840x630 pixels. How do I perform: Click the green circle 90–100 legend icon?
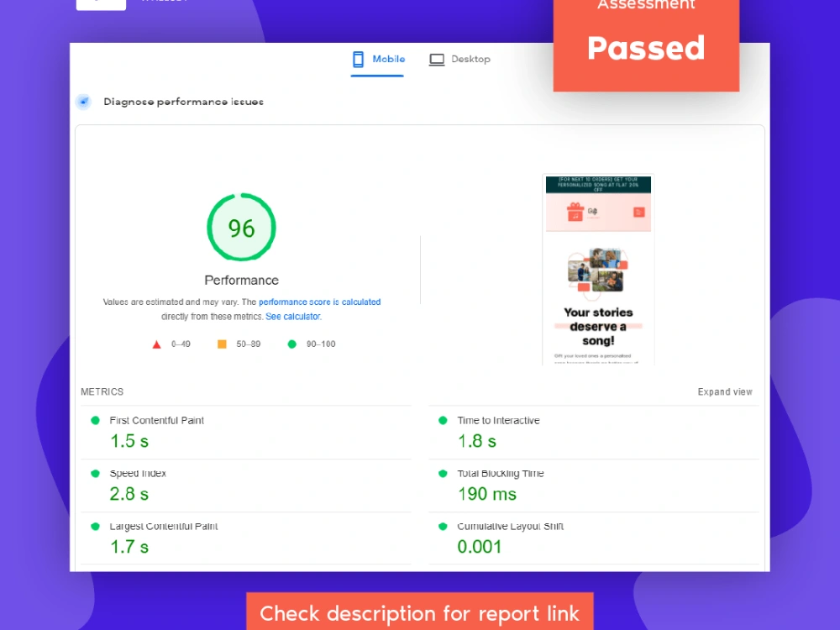coord(292,344)
